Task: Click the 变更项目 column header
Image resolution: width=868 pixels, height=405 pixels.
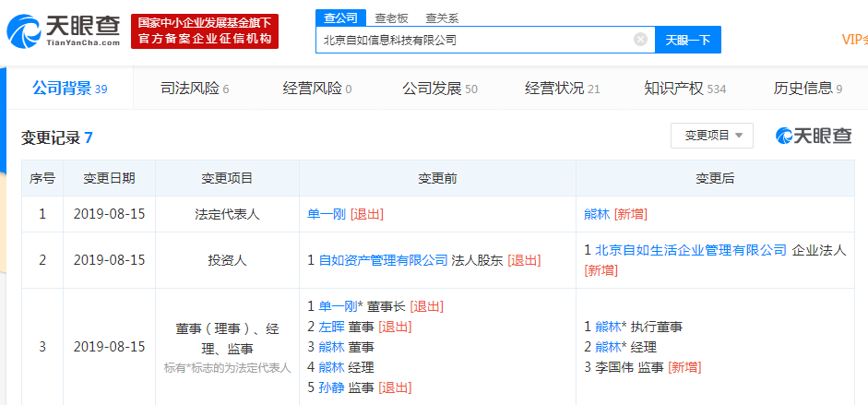Action: click(x=227, y=178)
